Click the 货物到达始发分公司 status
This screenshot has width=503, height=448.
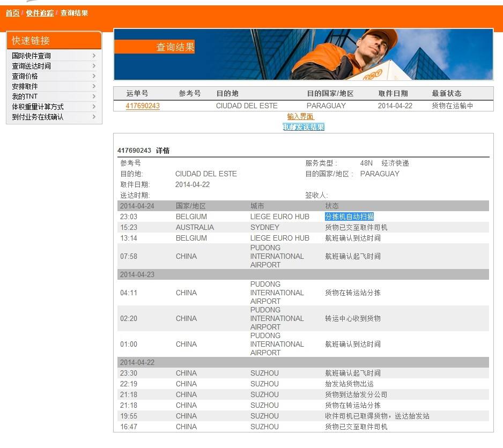[356, 395]
